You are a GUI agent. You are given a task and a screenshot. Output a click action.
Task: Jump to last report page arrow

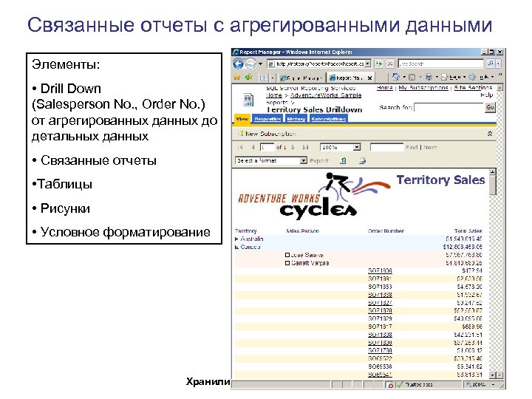pos(305,147)
